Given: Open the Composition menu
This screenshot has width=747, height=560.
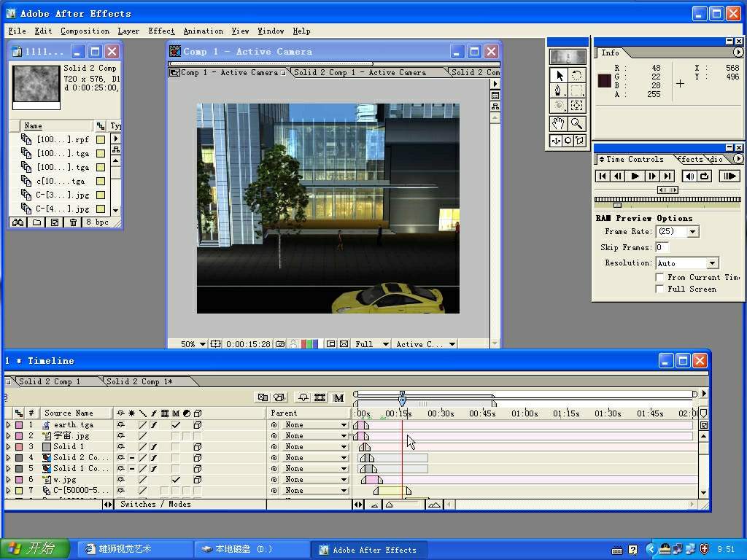Looking at the screenshot, I should point(85,31).
